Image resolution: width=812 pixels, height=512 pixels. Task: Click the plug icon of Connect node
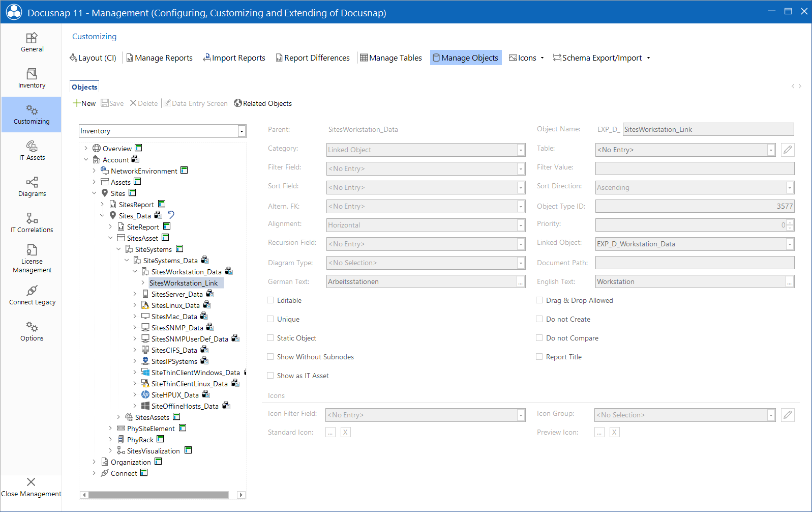tap(105, 473)
